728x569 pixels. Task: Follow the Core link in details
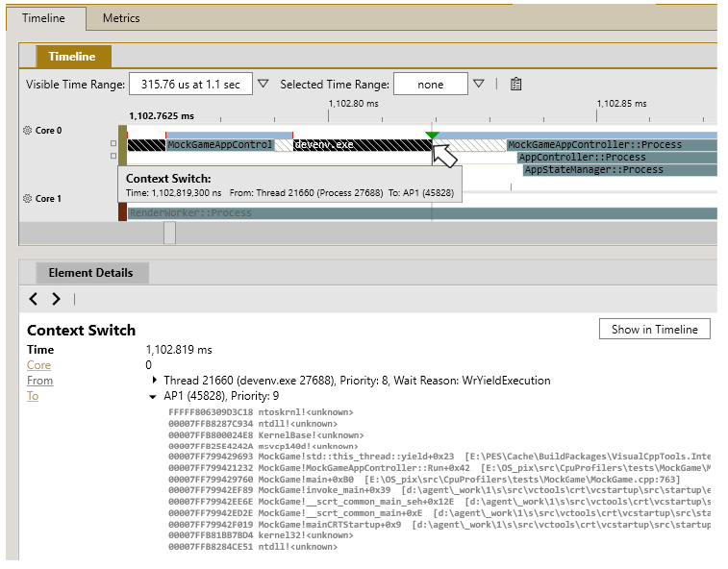point(39,365)
